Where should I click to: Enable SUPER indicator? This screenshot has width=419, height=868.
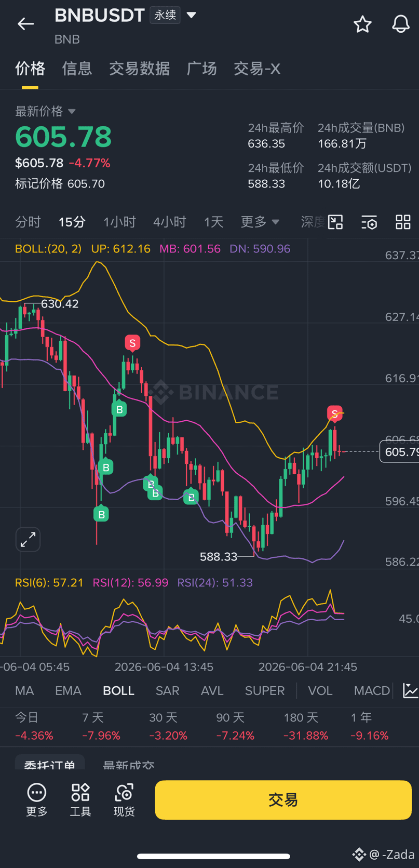click(x=265, y=691)
